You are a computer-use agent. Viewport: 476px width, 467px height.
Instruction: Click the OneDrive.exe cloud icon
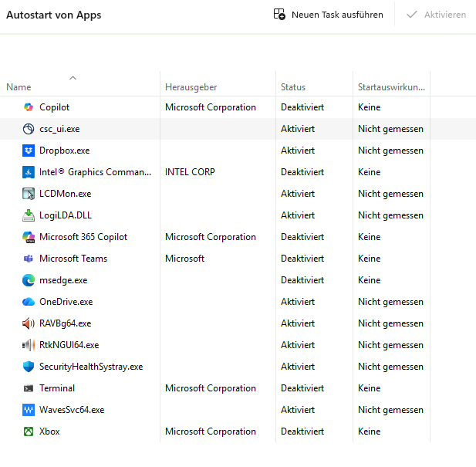coord(29,302)
